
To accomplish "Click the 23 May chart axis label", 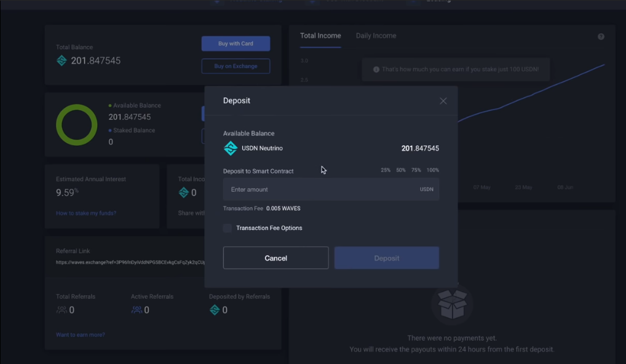I will point(523,187).
